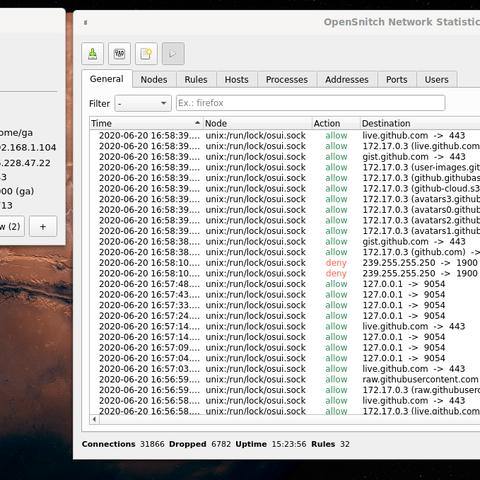Click destination '172.17.0.3 (github-cloud.s3'

[x=421, y=189]
